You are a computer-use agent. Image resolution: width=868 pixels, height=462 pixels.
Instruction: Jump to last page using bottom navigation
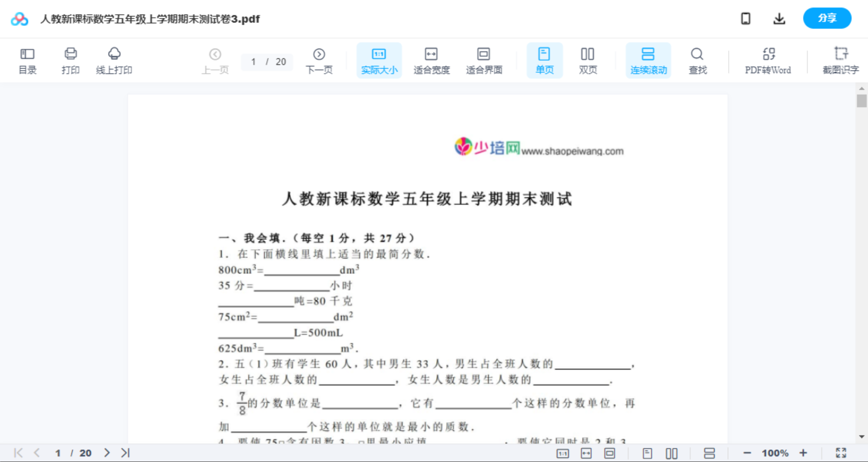(124, 452)
